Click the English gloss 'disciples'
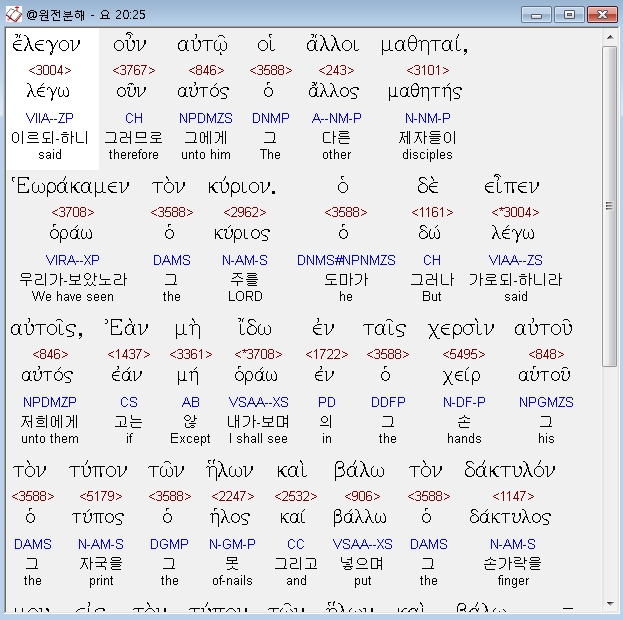 (427, 155)
